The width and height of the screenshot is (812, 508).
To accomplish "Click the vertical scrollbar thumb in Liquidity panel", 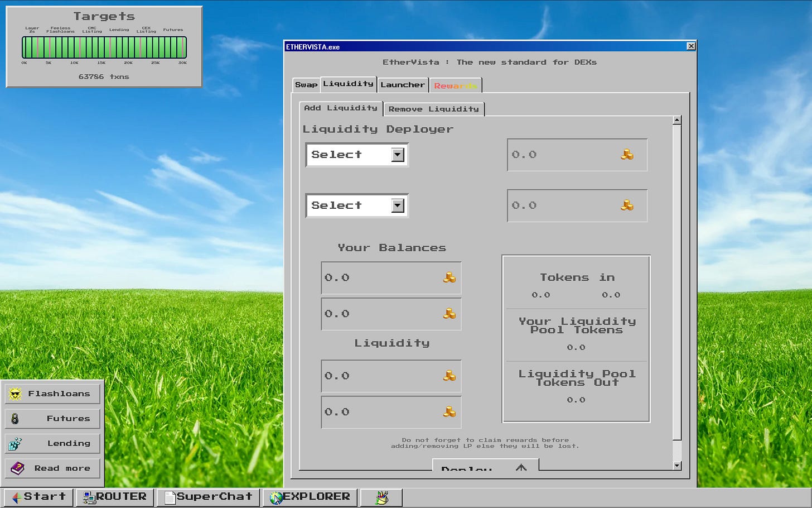I will click(x=677, y=282).
